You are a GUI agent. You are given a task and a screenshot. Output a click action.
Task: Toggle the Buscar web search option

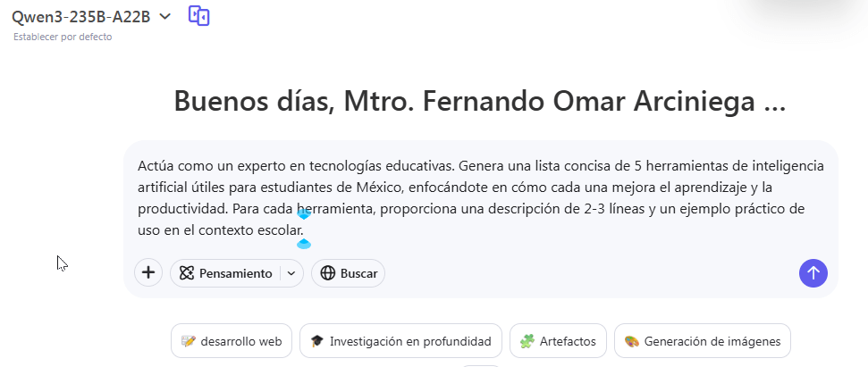pos(349,273)
